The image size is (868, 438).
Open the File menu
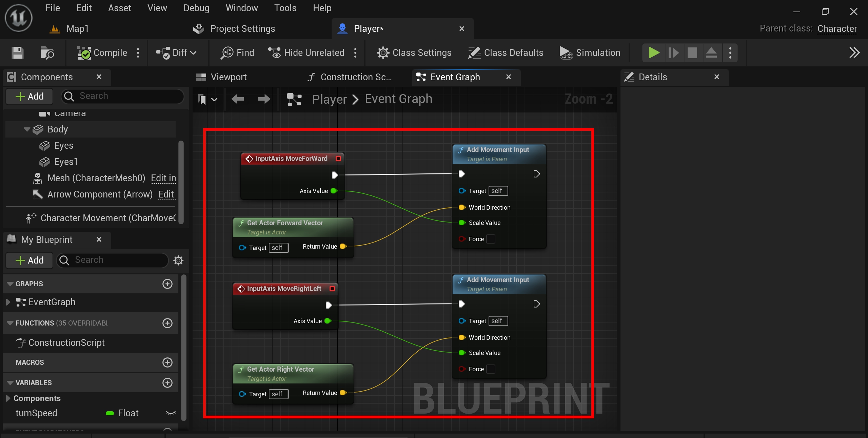tap(53, 8)
